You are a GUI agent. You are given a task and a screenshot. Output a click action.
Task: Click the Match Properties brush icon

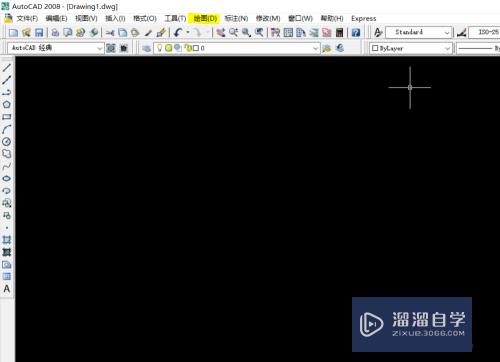click(x=148, y=32)
